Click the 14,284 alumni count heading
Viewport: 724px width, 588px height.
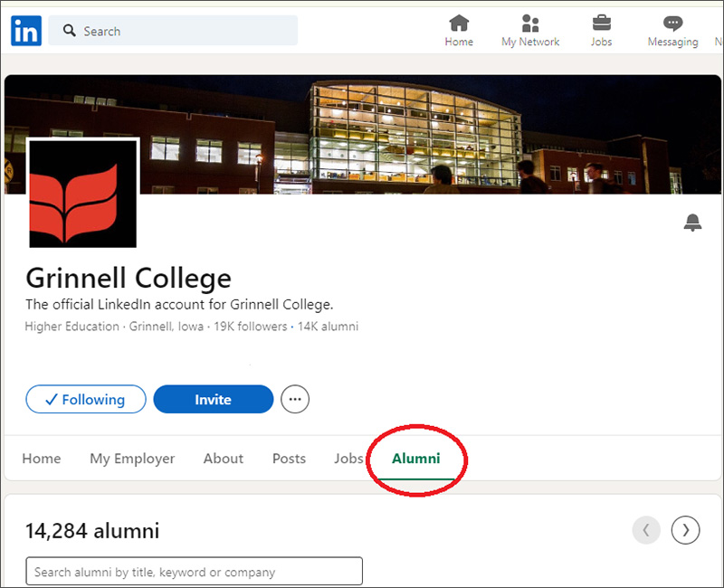click(92, 531)
